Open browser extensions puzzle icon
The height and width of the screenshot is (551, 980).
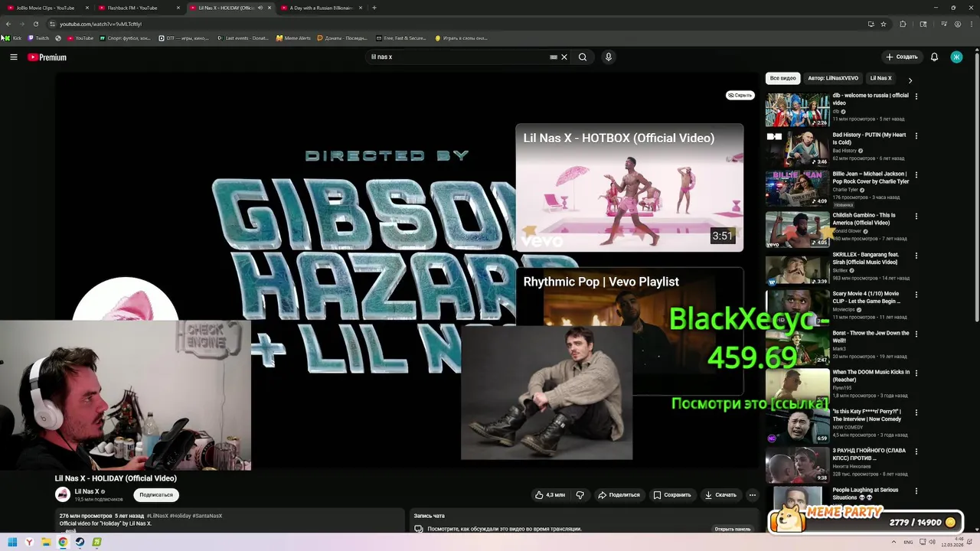903,24
